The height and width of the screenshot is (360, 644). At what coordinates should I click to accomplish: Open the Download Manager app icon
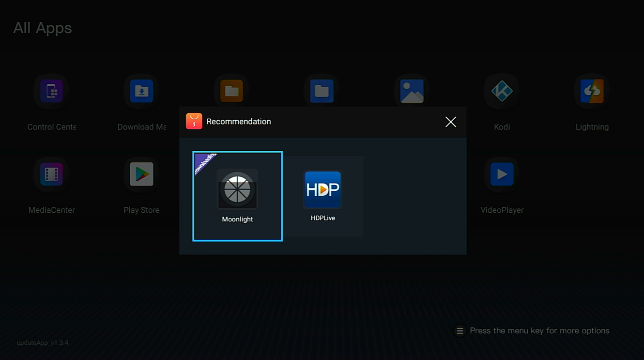click(141, 91)
